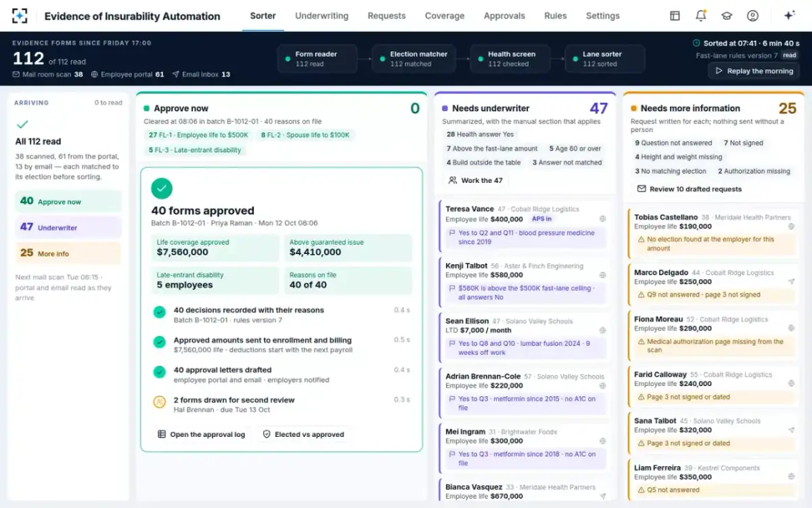Go to the Requests tab
812x508 pixels.
(x=386, y=16)
